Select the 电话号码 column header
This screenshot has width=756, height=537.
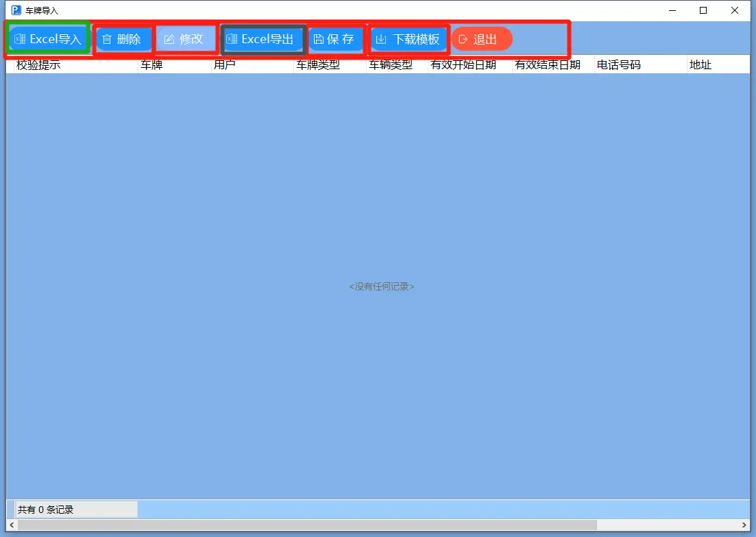click(619, 65)
